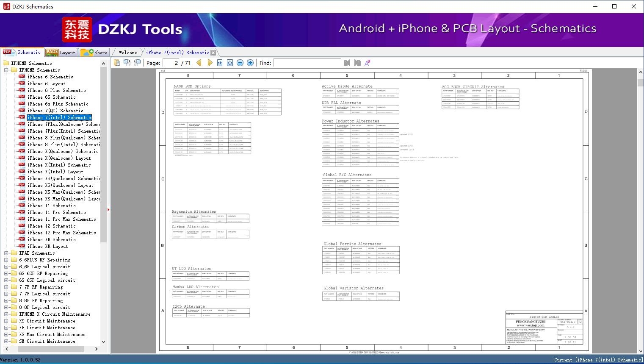Open iPhone 8 Plus(Intel) Schematic
644x364 pixels.
click(64, 144)
